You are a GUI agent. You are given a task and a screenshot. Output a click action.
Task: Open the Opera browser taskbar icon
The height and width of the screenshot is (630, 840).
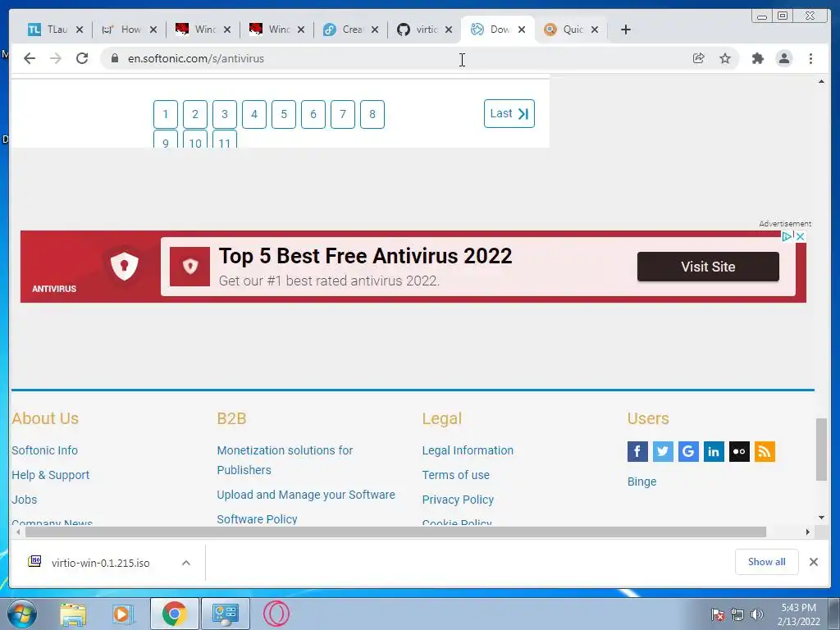coord(276,614)
